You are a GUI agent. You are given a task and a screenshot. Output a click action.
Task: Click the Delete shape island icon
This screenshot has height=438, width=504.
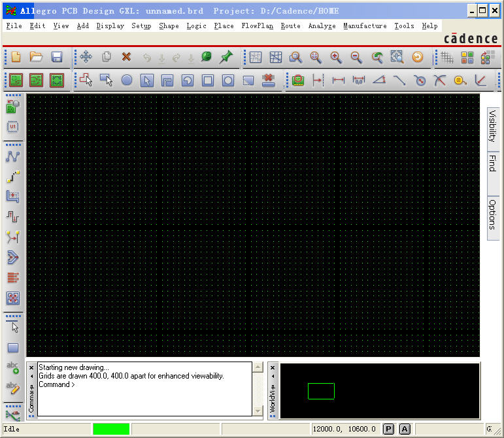tap(269, 80)
